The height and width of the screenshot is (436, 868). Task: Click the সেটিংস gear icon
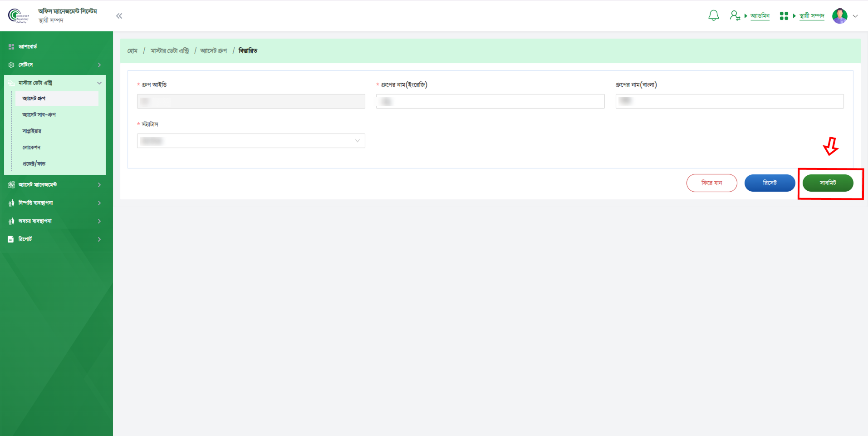coord(11,65)
